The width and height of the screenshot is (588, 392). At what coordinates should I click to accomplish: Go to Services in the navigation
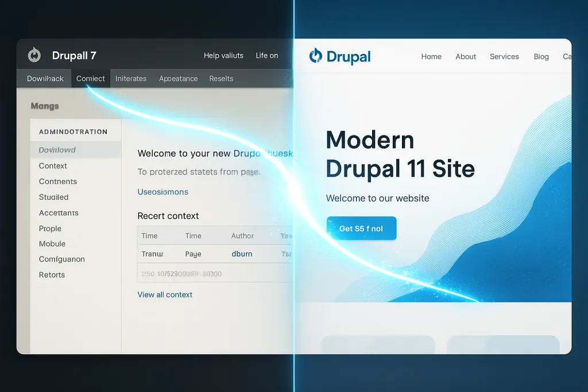pos(504,57)
